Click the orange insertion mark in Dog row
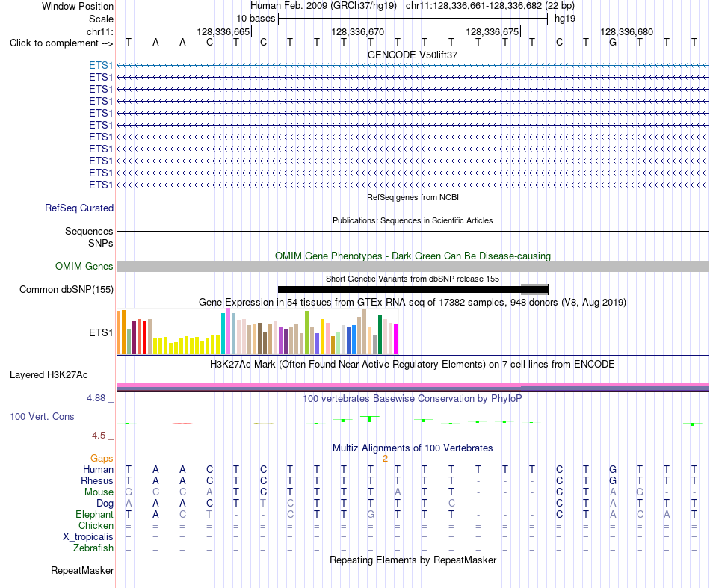Viewport: 710px width, 588px height. click(386, 502)
